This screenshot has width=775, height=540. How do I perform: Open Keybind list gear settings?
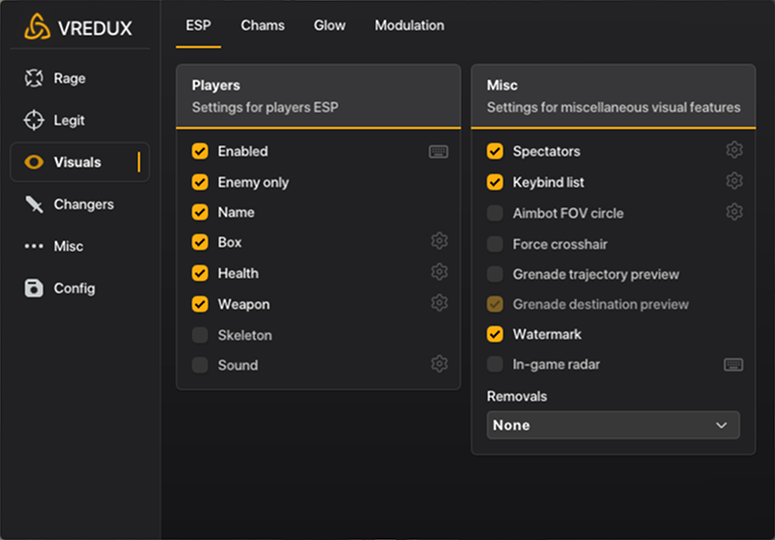click(x=734, y=182)
